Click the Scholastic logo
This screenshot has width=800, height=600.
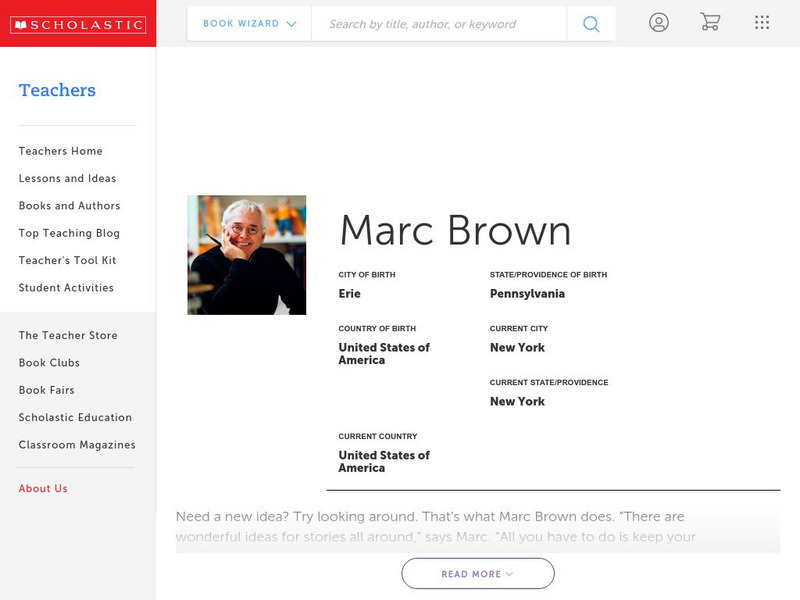[x=78, y=25]
